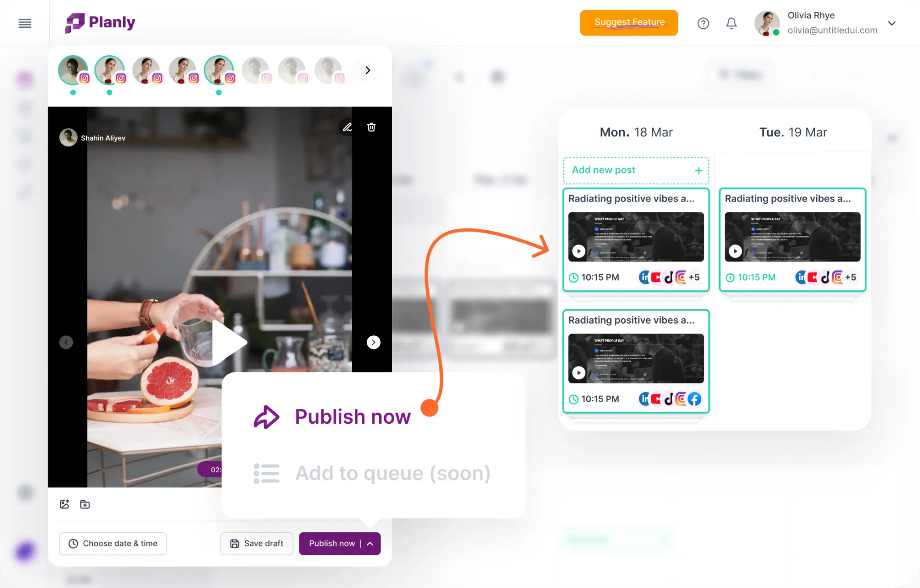Toggle the first selected Instagram account avatar

pos(73,70)
